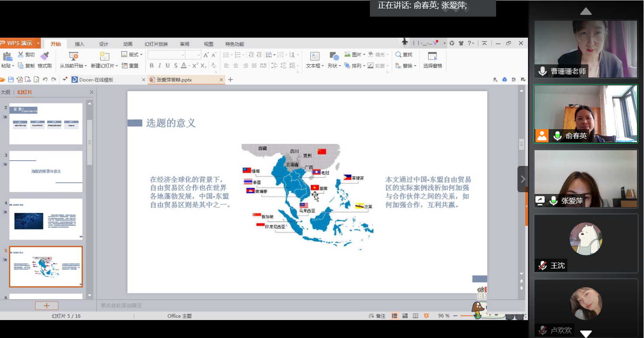This screenshot has height=338, width=644.
Task: Click the Save icon in quick access toolbar
Action: click(11, 80)
